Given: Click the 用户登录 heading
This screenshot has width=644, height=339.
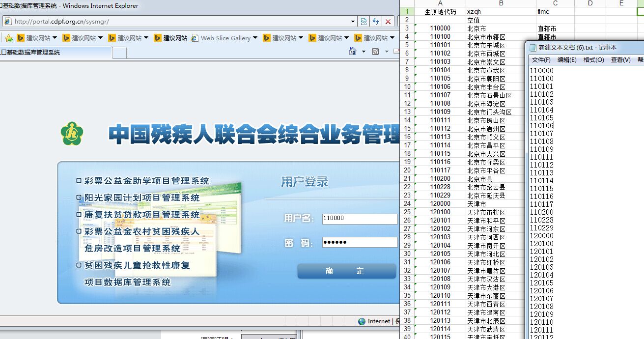Looking at the screenshot, I should coord(305,182).
